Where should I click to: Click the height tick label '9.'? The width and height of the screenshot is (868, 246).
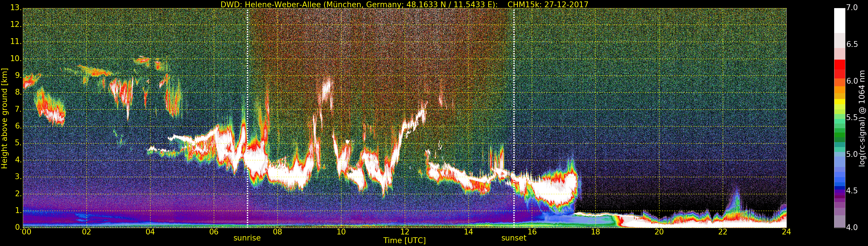[x=18, y=75]
